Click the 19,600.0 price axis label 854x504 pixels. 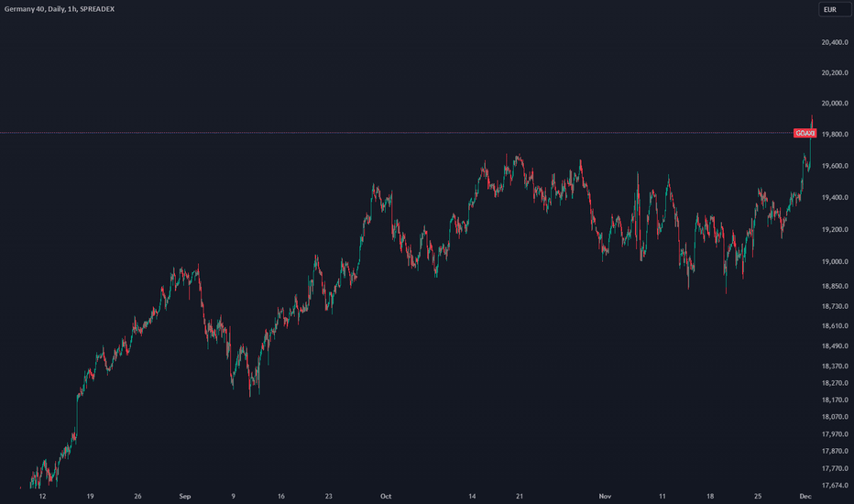pyautogui.click(x=835, y=166)
